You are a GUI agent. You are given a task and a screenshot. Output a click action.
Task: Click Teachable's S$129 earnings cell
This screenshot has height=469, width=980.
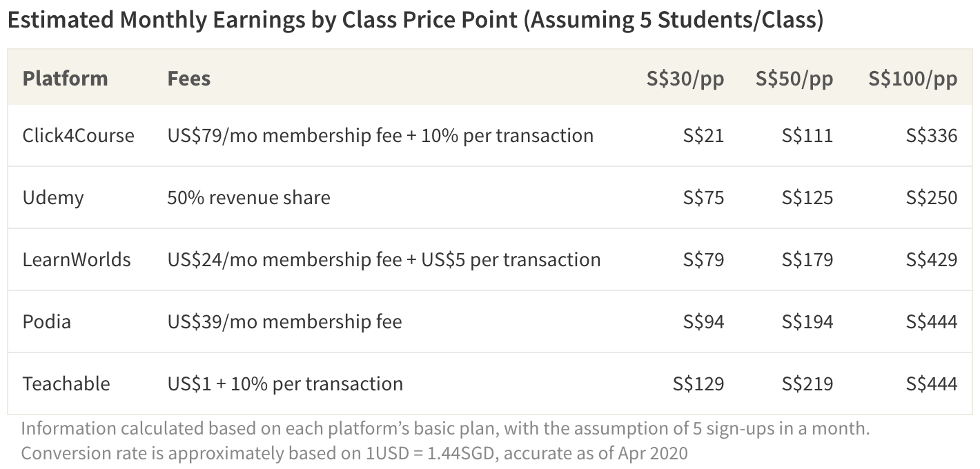coord(698,383)
